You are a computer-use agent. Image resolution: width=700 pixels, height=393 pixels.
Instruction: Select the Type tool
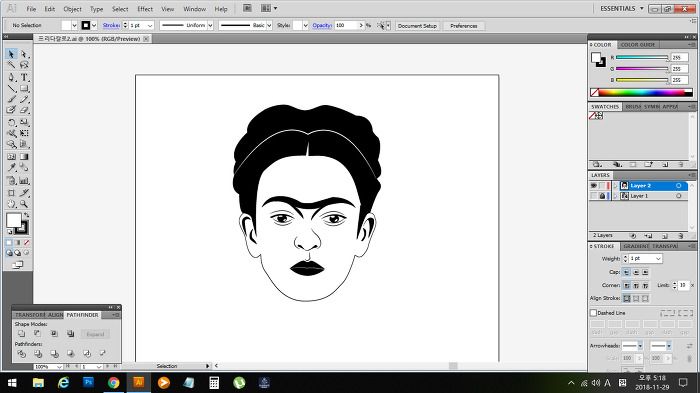pyautogui.click(x=24, y=77)
